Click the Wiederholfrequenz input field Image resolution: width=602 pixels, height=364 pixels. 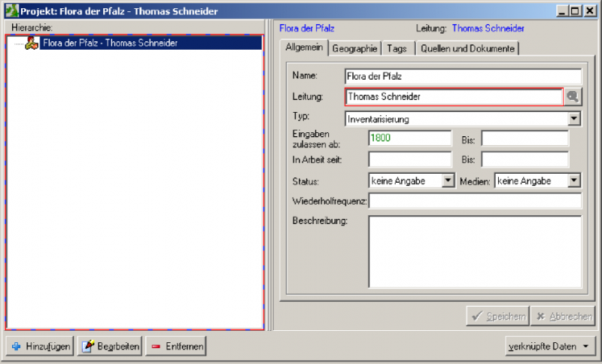click(x=474, y=201)
